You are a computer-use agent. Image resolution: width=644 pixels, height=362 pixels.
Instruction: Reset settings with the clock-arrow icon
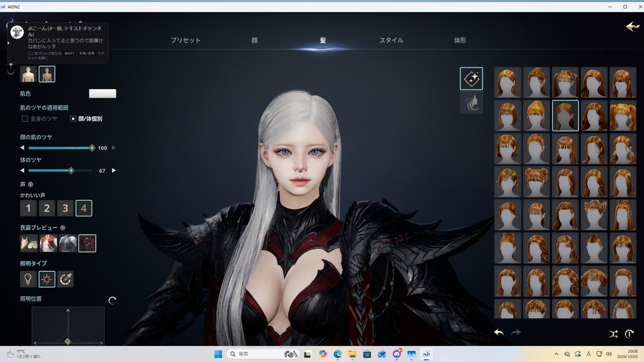pos(630,334)
